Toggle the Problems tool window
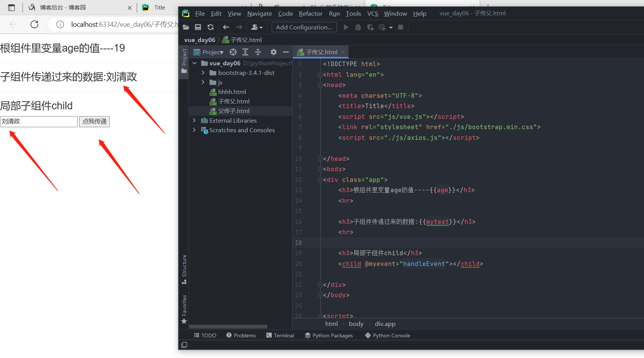644x358 pixels. coord(241,335)
